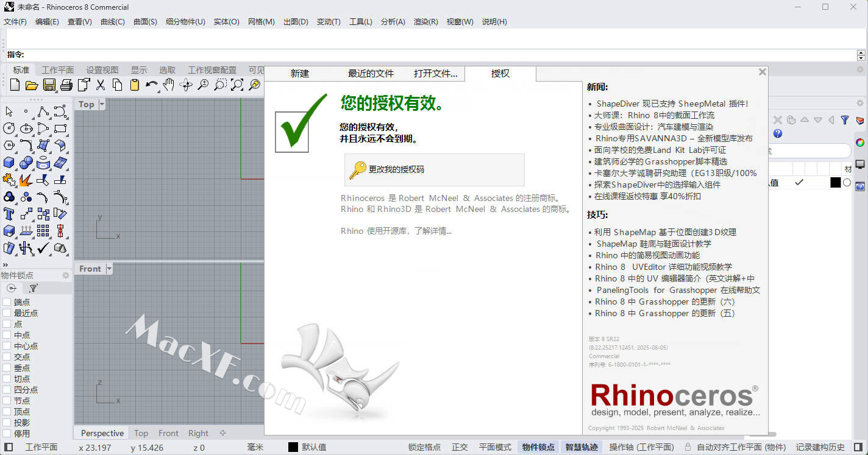The width and height of the screenshot is (868, 455).
Task: Select the Circle tool in left sidebar
Action: click(x=9, y=129)
